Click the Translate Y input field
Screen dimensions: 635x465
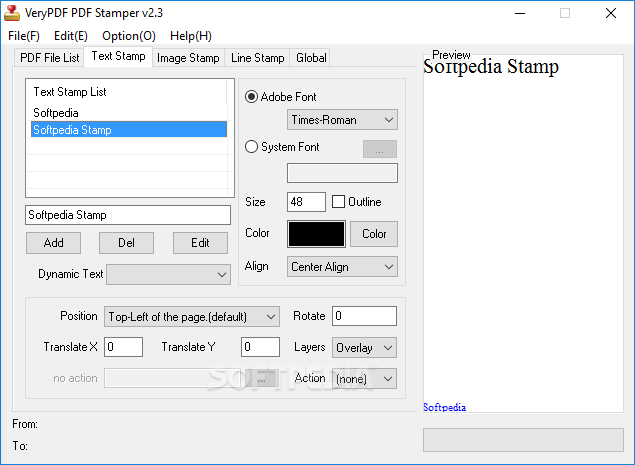tap(260, 347)
